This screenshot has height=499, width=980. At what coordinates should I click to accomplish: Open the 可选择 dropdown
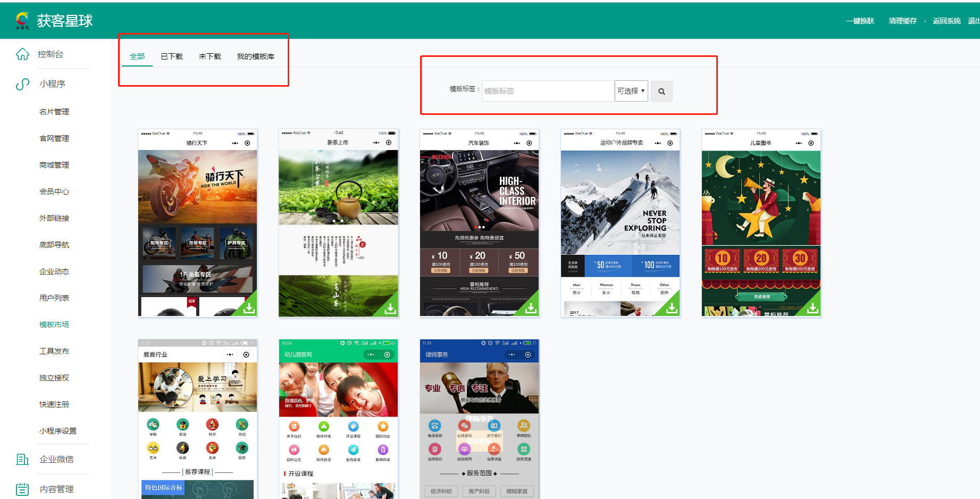click(x=631, y=91)
